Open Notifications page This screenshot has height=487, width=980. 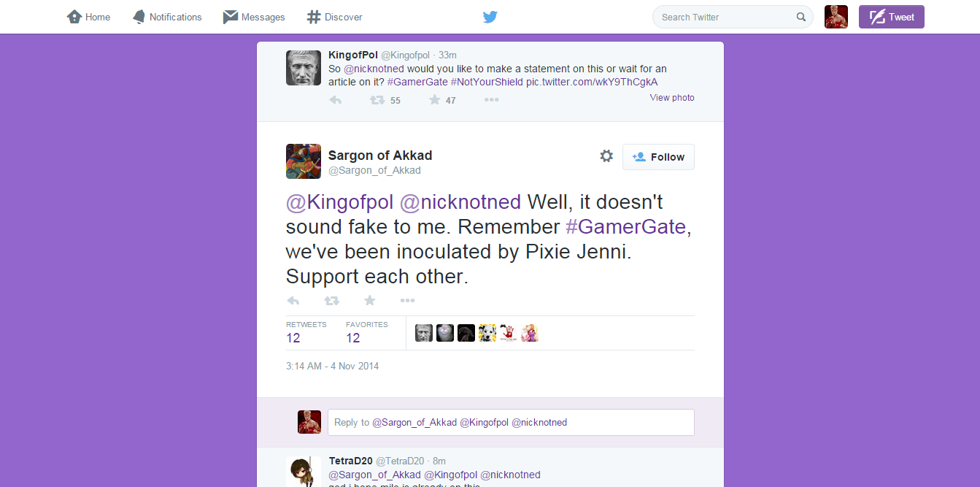167,17
